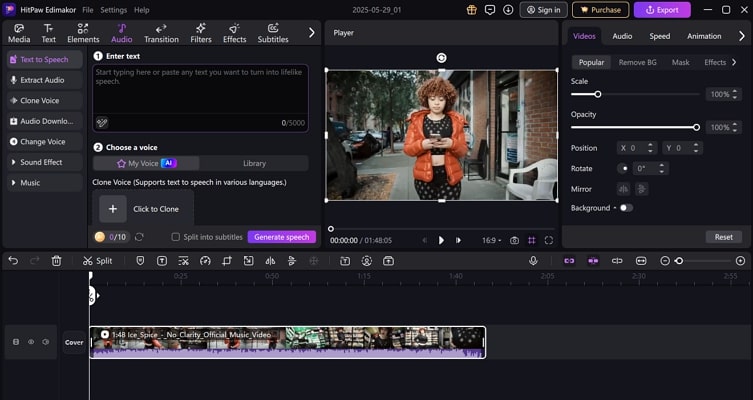The width and height of the screenshot is (753, 400).
Task: Enable Split into subtitles checkbox
Action: (x=176, y=237)
